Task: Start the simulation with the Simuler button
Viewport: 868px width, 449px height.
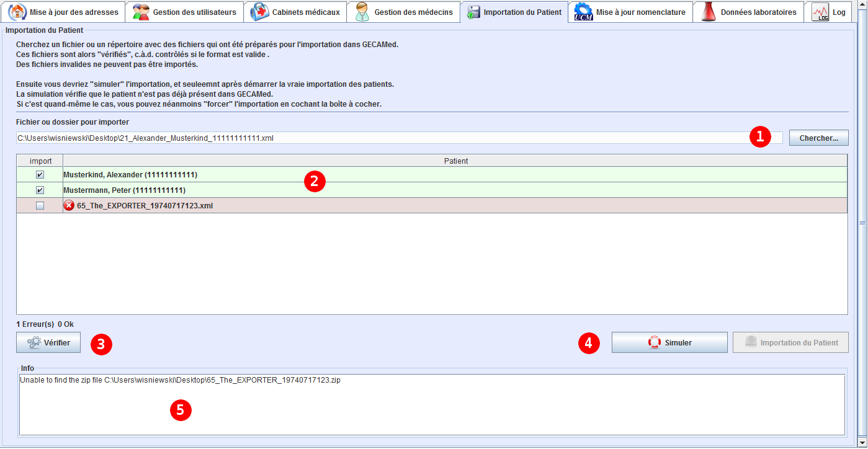Action: 669,342
